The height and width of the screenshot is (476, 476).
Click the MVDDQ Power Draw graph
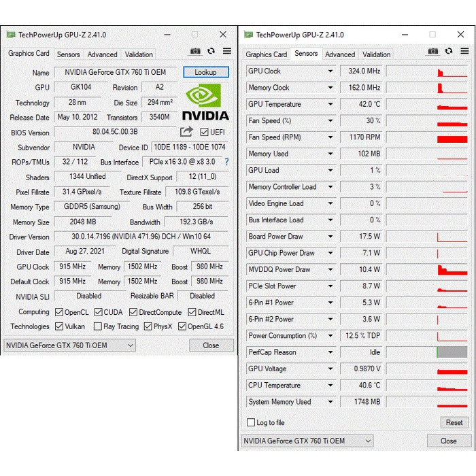pyautogui.click(x=426, y=269)
